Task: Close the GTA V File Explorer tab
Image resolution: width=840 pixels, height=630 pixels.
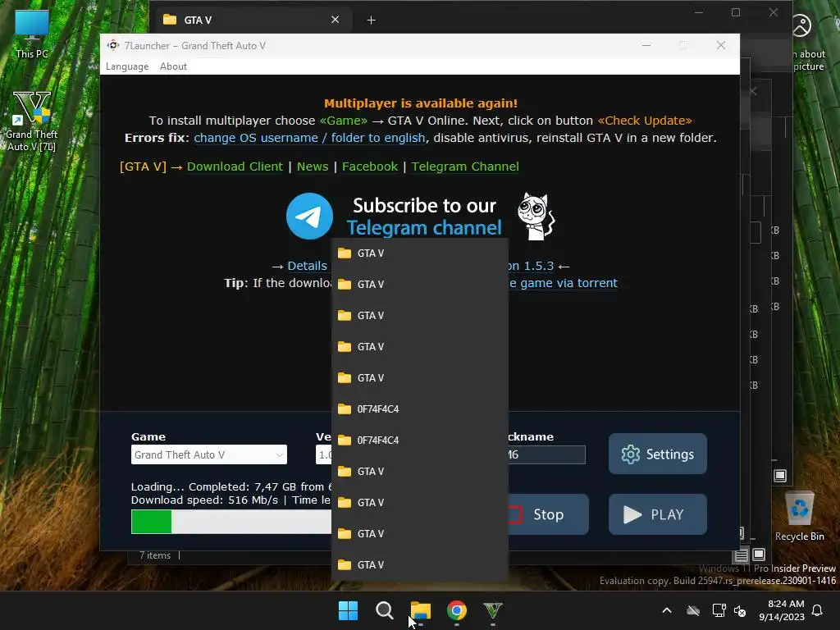Action: [x=336, y=20]
